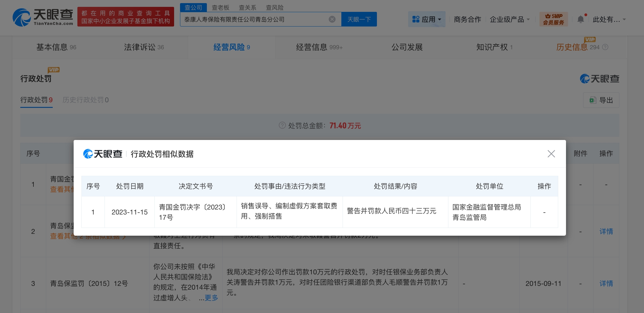
Task: Click 天眼一下 search button
Action: (x=359, y=19)
